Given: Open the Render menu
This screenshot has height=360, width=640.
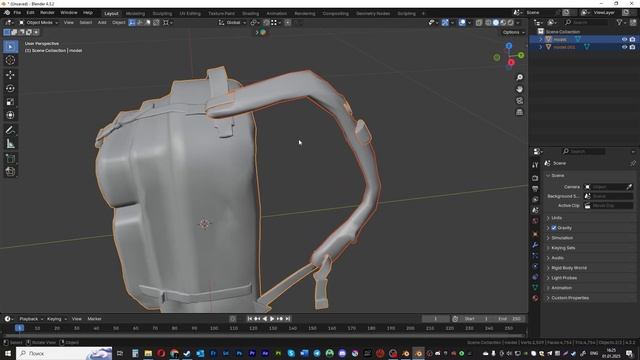Looking at the screenshot, I should click(x=47, y=13).
